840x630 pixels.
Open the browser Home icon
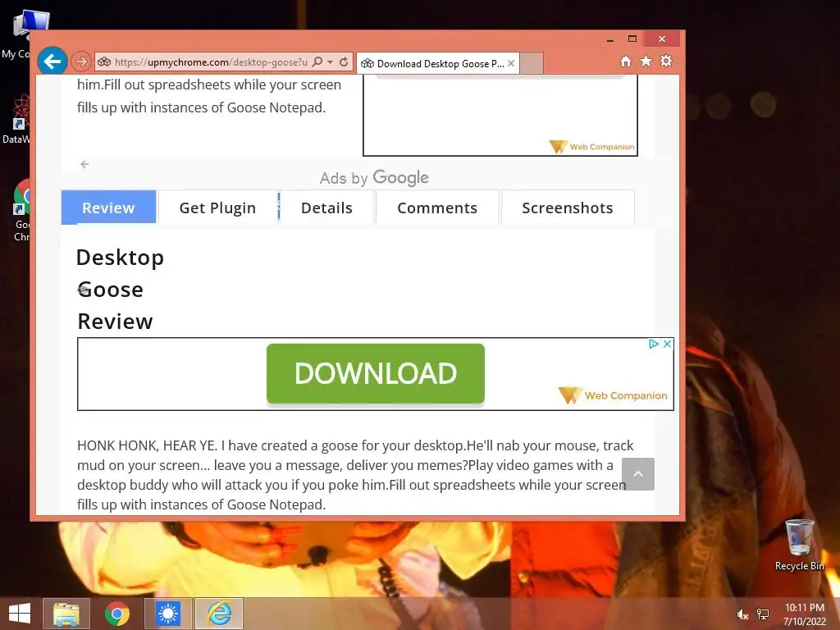click(626, 62)
